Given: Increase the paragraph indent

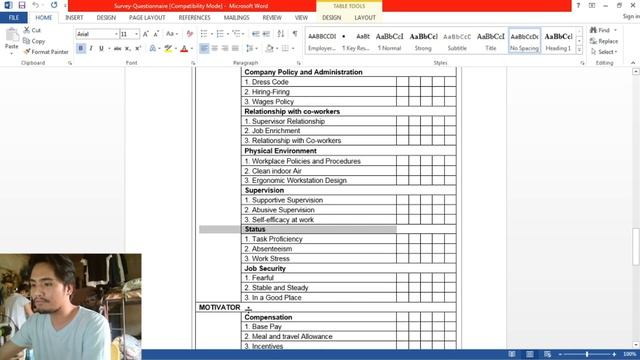Looking at the screenshot, I should (266, 34).
